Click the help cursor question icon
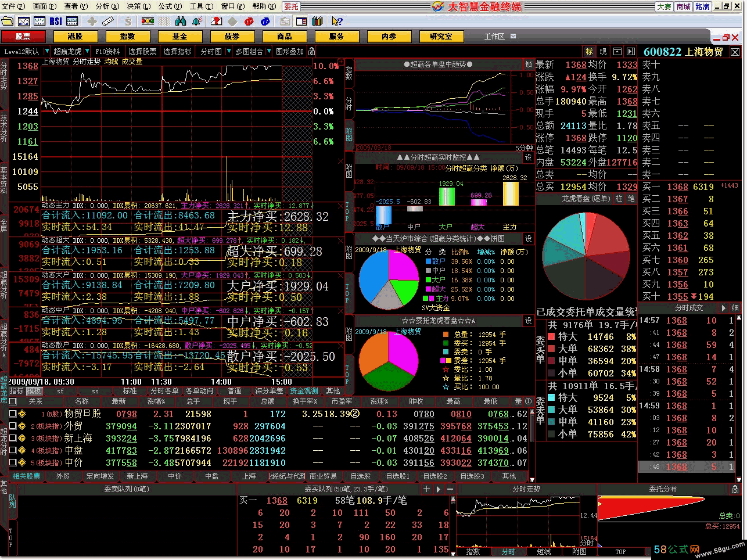747x560 pixels. [336, 21]
